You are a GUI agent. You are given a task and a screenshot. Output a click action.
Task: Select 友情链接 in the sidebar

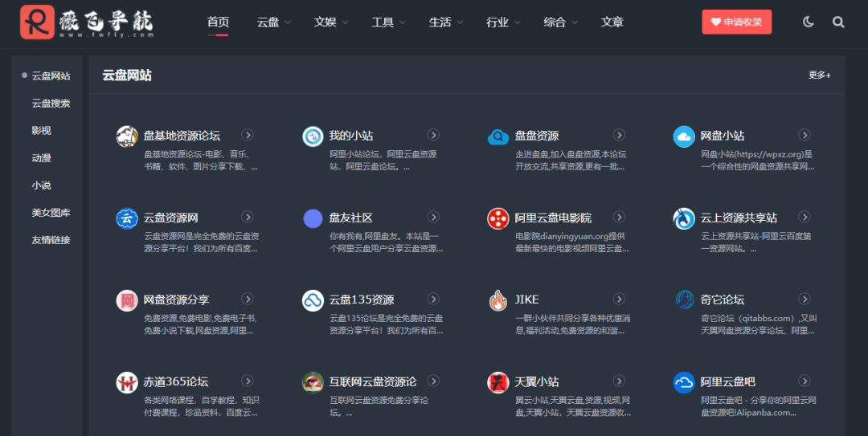(51, 240)
